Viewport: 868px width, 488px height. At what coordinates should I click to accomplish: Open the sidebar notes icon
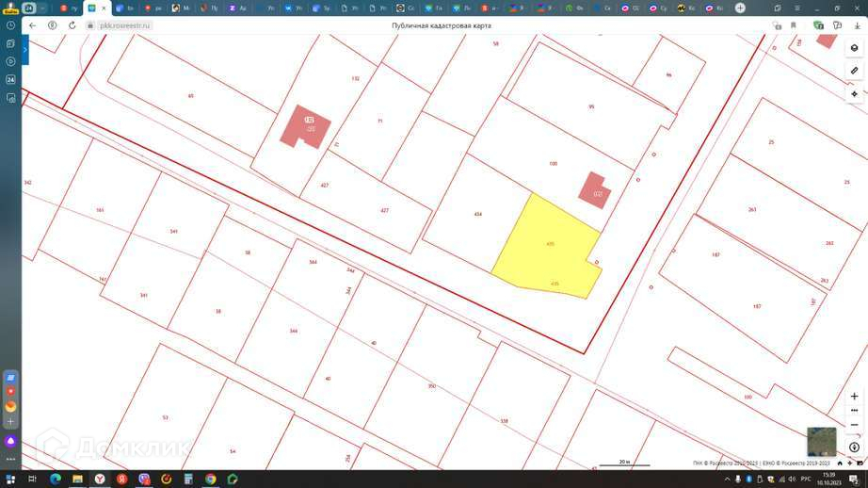[10, 43]
